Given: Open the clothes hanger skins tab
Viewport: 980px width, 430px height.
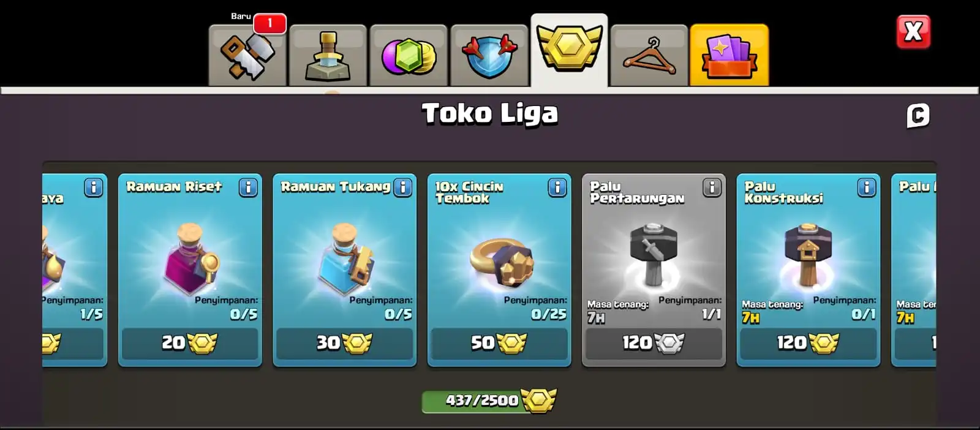Looking at the screenshot, I should tap(649, 55).
